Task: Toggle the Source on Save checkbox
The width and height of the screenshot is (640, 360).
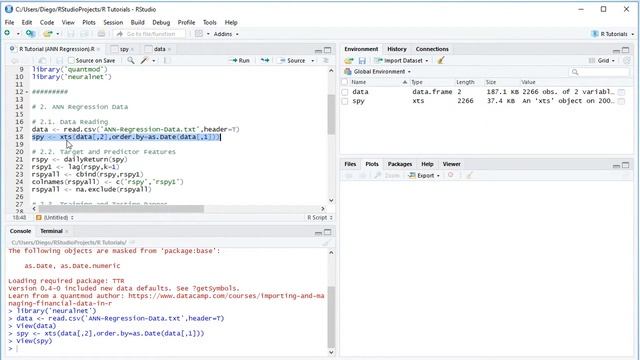Action: (x=71, y=60)
